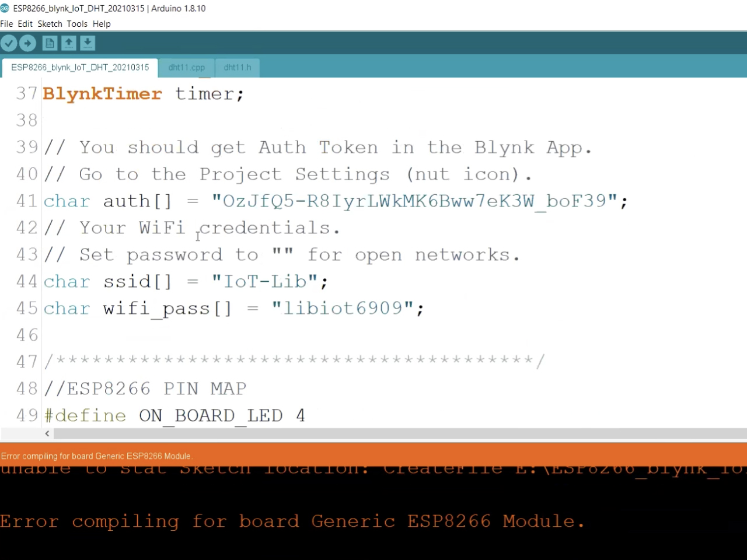This screenshot has height=560, width=747.
Task: Click the asterisk comment divider on line 47
Action: coord(295,362)
